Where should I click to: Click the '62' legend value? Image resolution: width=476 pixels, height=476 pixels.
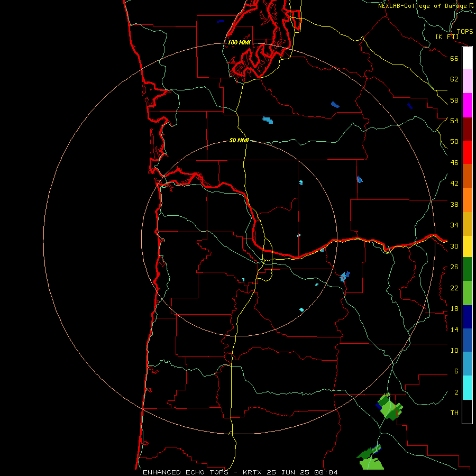coord(454,79)
